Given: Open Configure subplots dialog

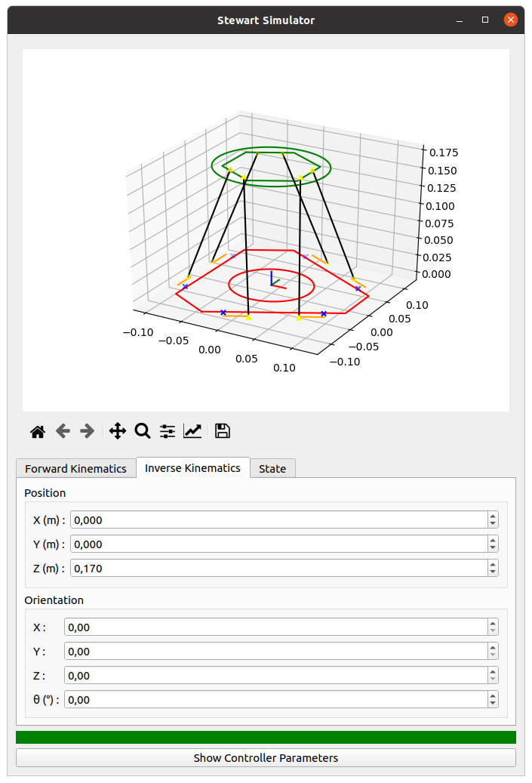Looking at the screenshot, I should (x=168, y=431).
